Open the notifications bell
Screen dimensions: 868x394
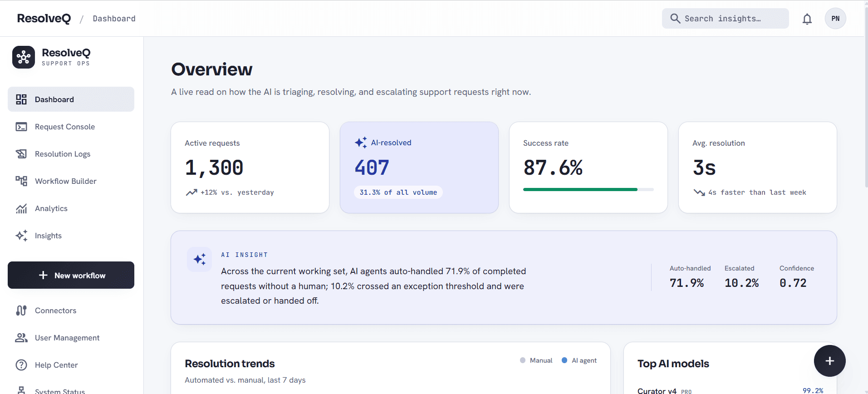click(x=807, y=19)
